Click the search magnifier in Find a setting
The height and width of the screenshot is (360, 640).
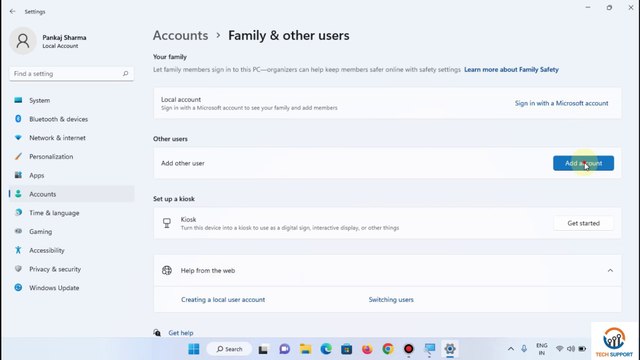[x=125, y=73]
